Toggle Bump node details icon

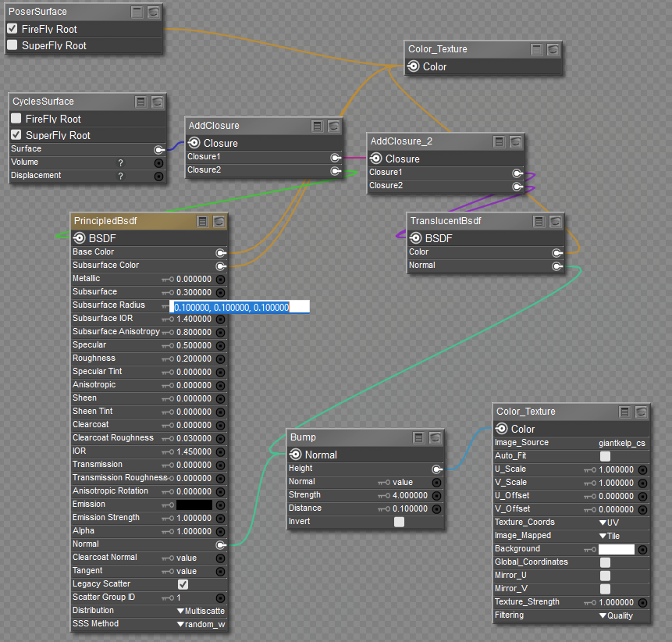418,438
